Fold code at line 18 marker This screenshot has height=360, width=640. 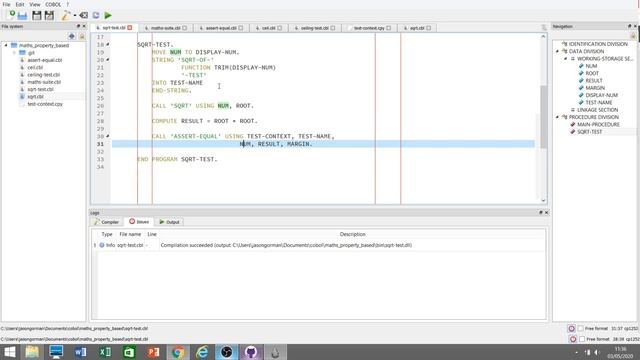[108, 44]
